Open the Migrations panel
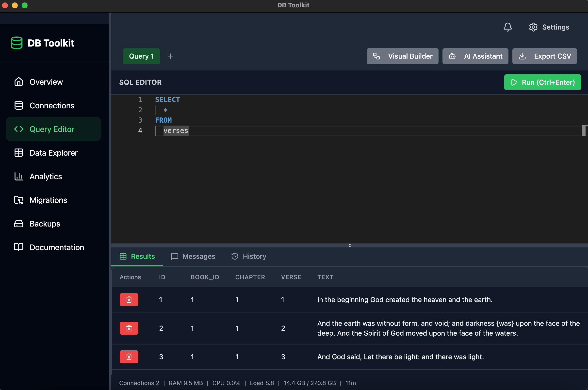588x390 pixels. pyautogui.click(x=48, y=200)
